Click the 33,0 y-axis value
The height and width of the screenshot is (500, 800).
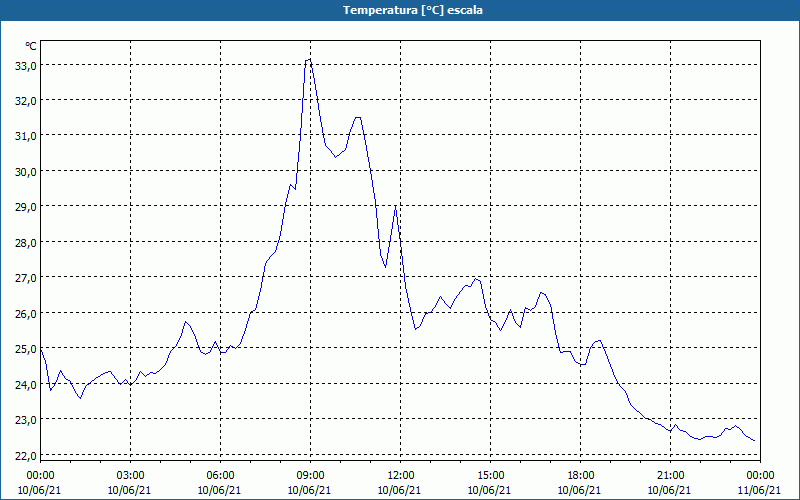[27, 66]
